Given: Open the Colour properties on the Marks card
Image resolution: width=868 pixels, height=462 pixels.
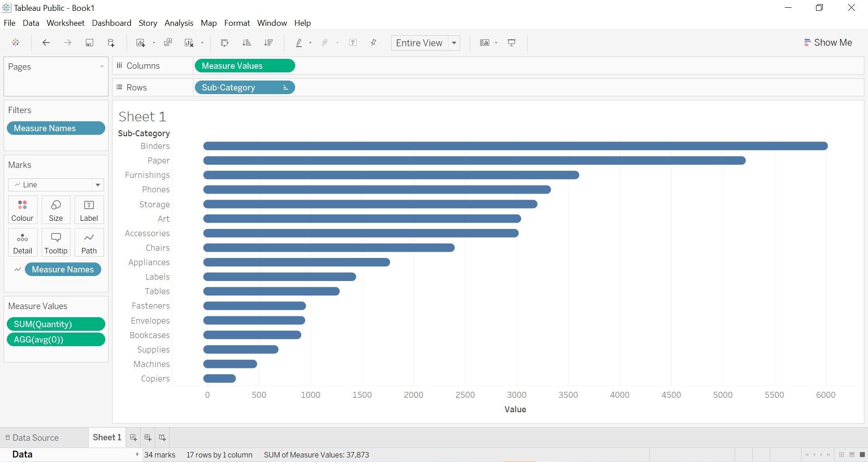Looking at the screenshot, I should tap(22, 210).
